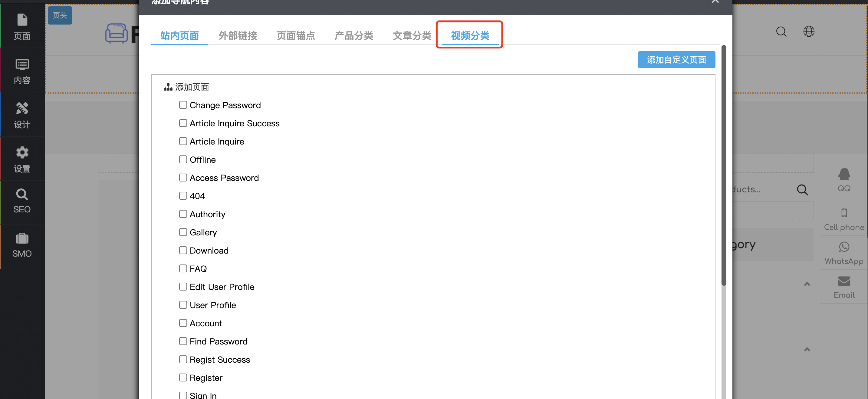The width and height of the screenshot is (868, 399).
Task: Click the 页头 header label button
Action: [60, 15]
